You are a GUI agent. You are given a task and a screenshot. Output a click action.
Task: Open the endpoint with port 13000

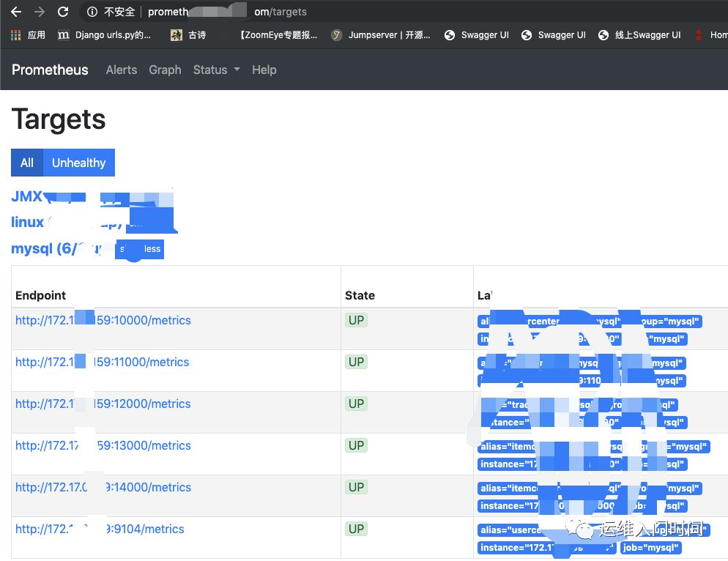pos(103,445)
